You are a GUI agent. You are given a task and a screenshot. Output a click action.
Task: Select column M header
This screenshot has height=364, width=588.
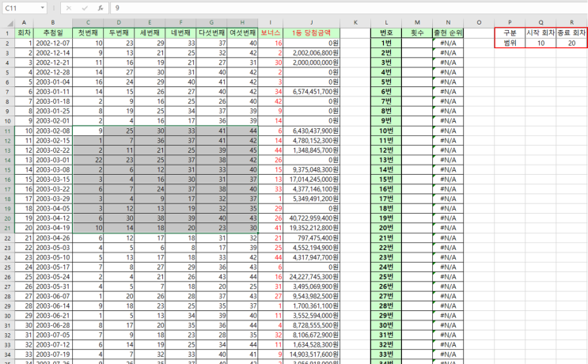[417, 23]
